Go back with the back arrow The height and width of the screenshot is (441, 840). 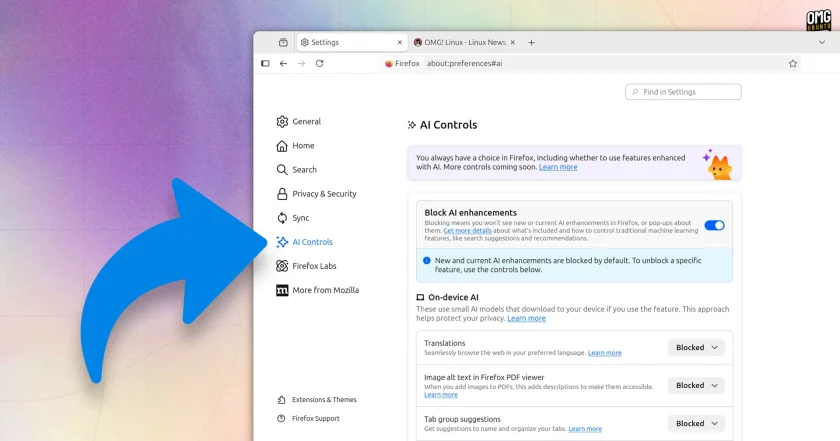pos(283,63)
